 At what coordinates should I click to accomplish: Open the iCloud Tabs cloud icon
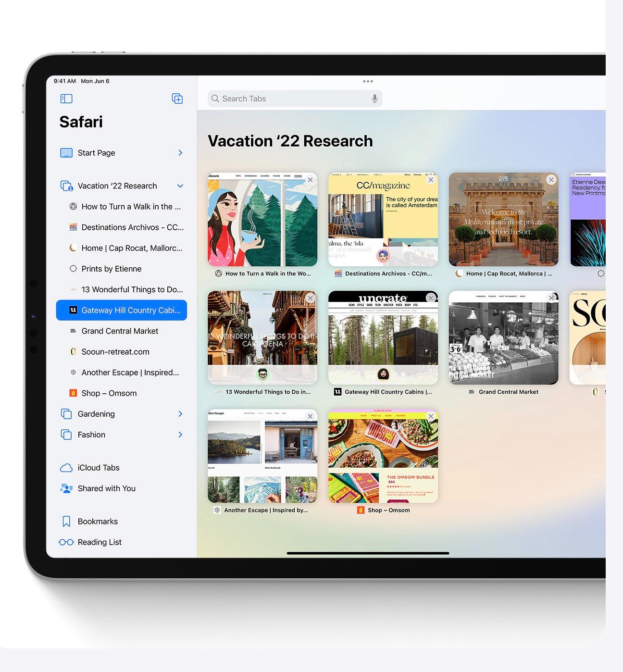click(66, 468)
